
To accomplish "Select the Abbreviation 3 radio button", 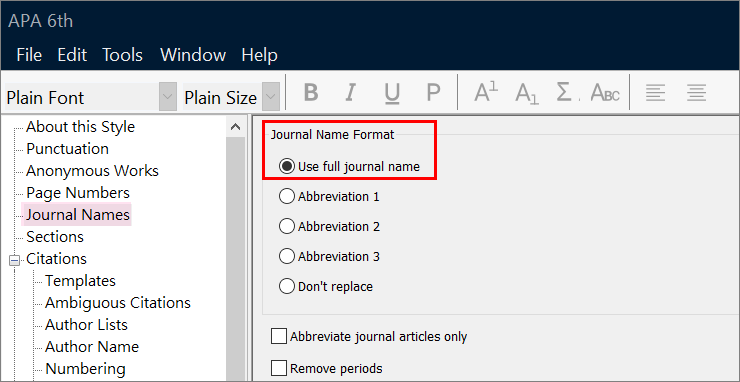I will tap(286, 256).
